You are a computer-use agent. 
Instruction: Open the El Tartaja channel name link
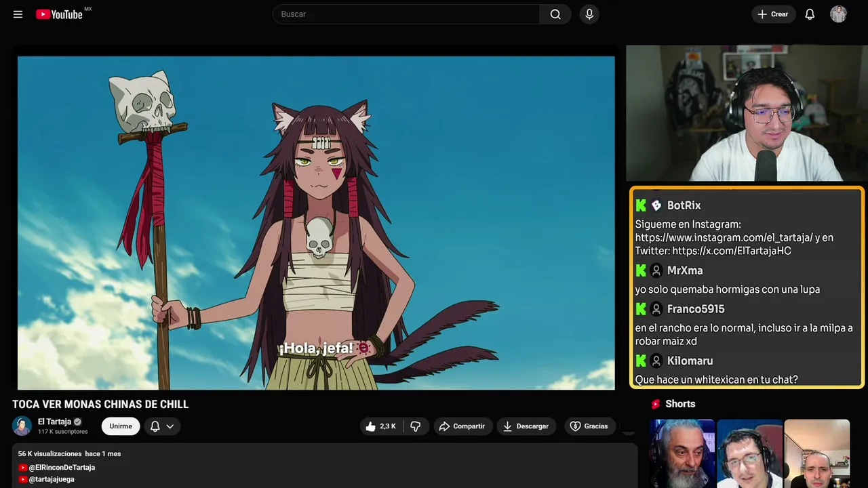point(54,422)
